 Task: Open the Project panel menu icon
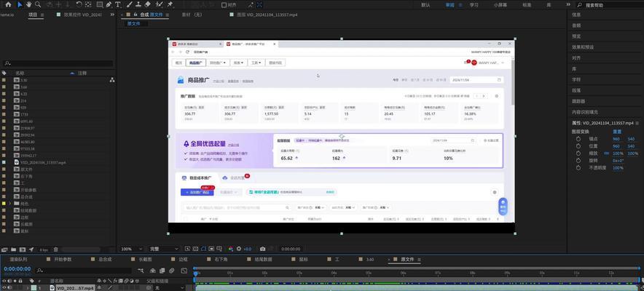click(x=42, y=15)
